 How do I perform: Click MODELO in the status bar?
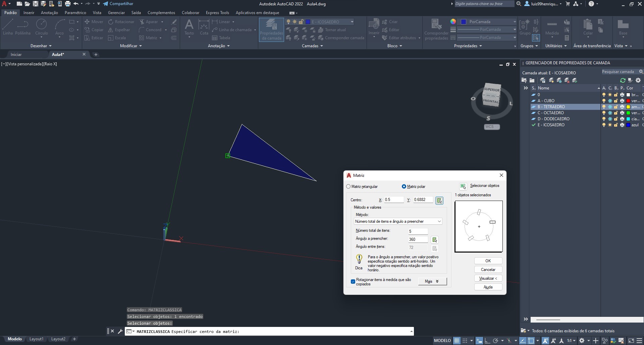442,341
